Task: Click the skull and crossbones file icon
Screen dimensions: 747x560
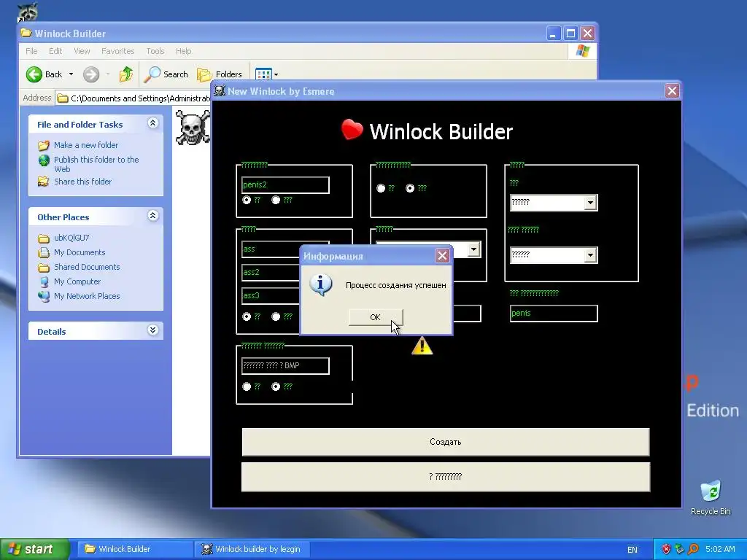Action: tap(193, 127)
